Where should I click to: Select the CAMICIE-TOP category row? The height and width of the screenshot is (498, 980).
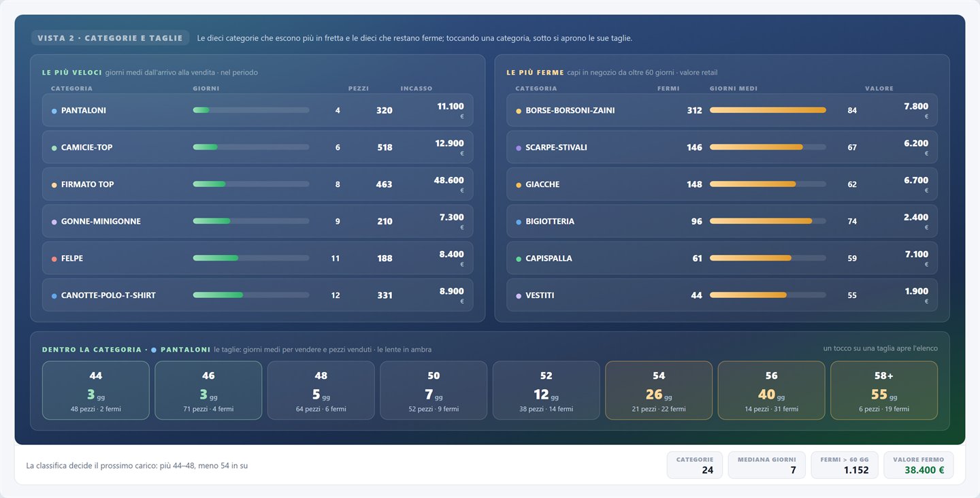click(x=257, y=147)
